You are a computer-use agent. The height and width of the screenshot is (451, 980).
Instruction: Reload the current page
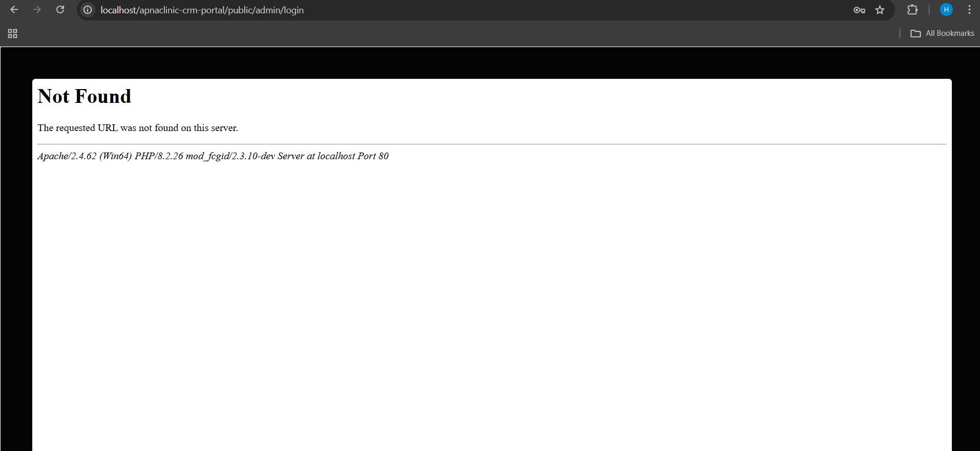point(60,10)
